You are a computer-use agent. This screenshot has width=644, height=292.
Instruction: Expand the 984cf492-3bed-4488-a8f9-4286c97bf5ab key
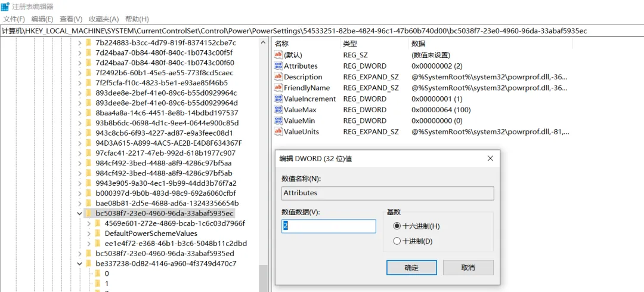[79, 173]
